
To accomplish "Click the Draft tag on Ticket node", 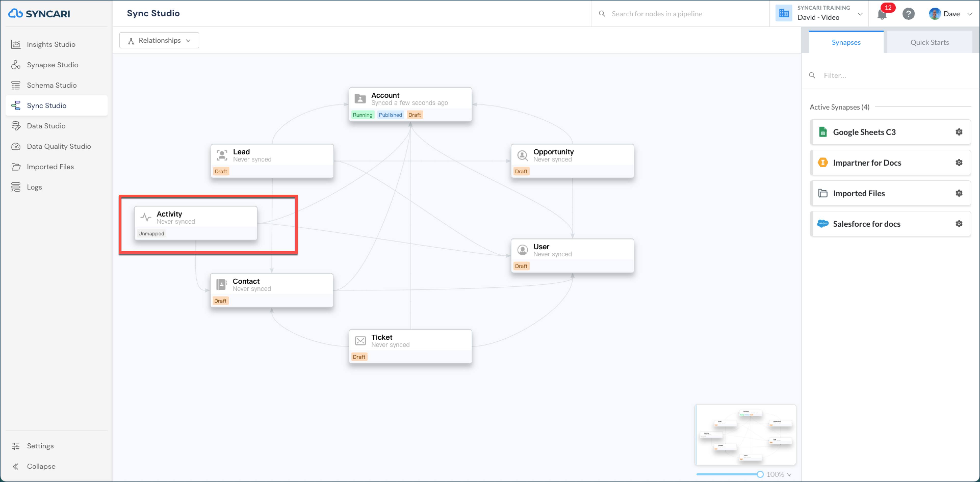I will [359, 357].
